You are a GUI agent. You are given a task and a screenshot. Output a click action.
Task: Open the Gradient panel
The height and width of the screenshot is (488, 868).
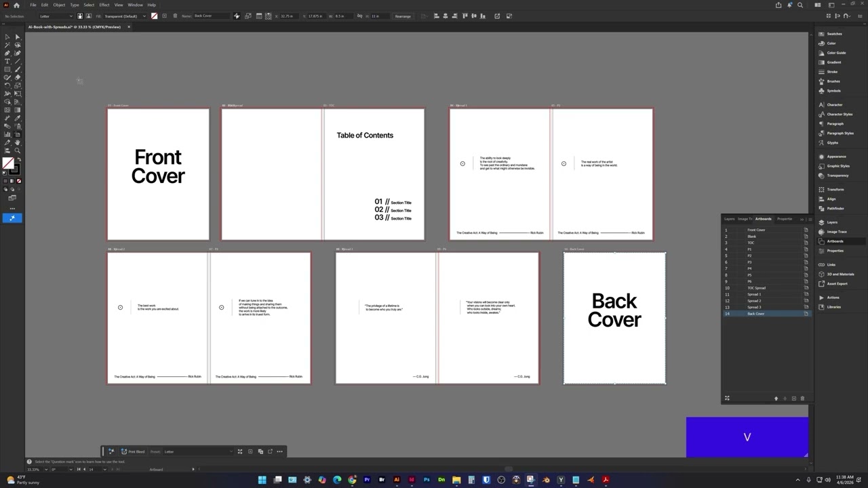pos(833,62)
